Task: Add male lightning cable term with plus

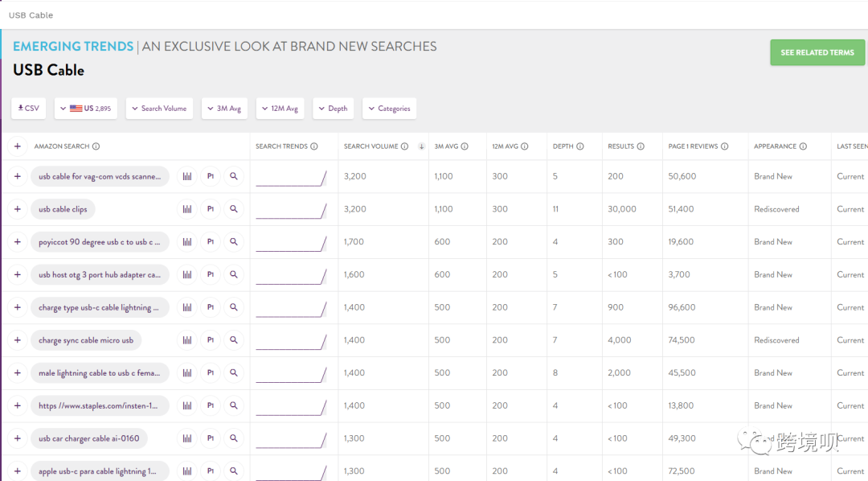Action: point(18,372)
